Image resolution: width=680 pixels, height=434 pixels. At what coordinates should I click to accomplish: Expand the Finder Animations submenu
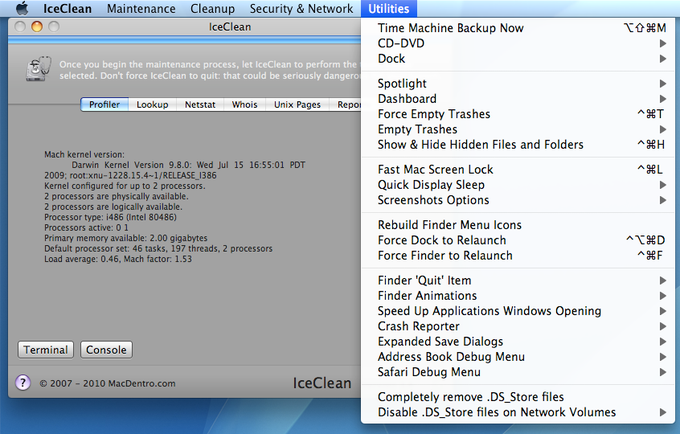(519, 296)
